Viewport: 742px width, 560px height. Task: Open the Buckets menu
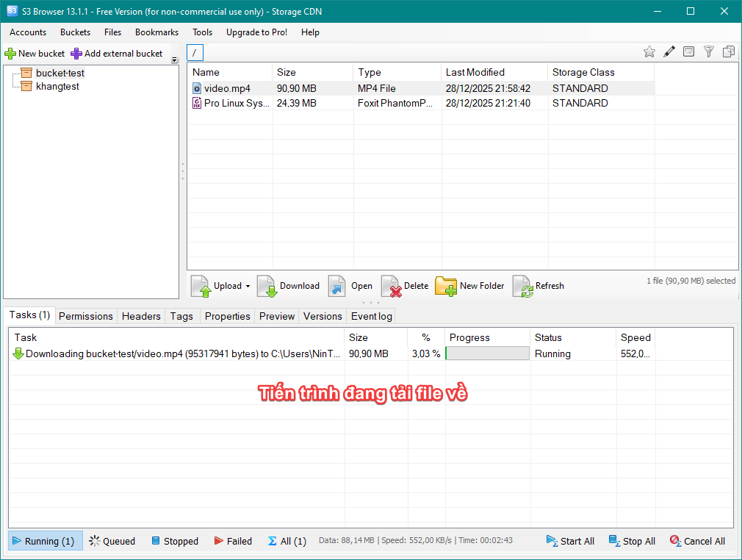click(75, 32)
